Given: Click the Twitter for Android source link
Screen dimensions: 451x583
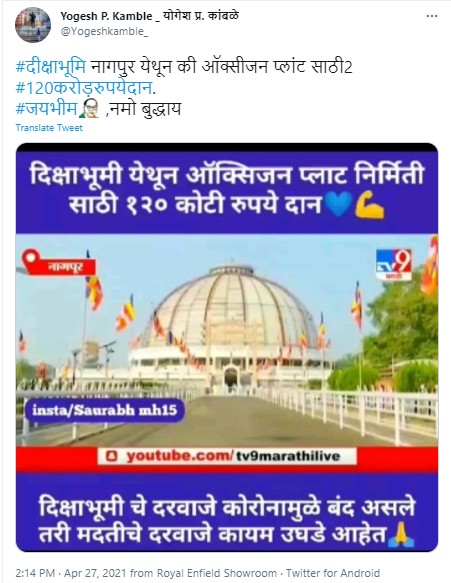Looking at the screenshot, I should pos(333,573).
